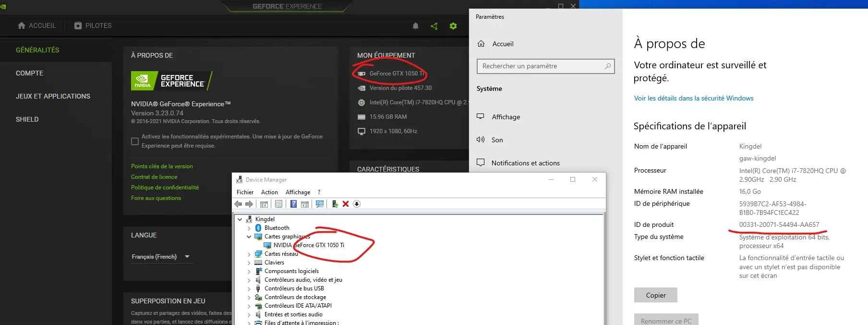Expand the Composants logiciels node
This screenshot has height=325, width=868.
point(249,271)
